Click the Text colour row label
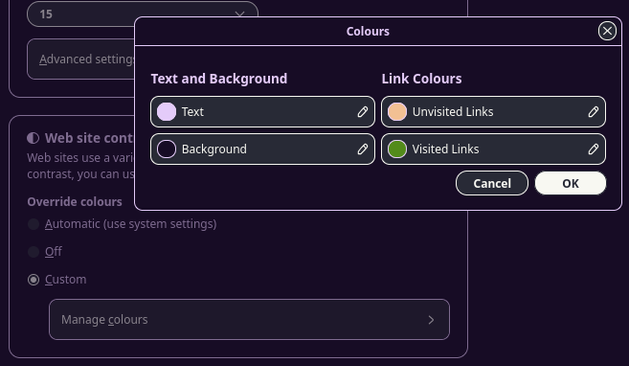Viewport: 629px width, 366px height. (193, 112)
